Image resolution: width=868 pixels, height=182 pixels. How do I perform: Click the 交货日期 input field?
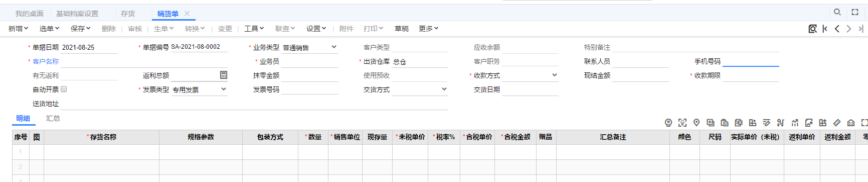530,89
